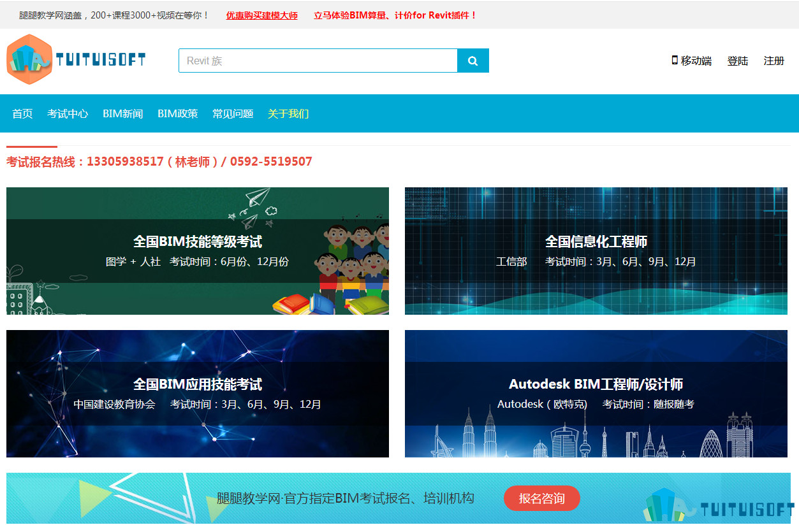Screen dimensions: 799x532
Task: Go to 首页 in the navigation bar
Action: [22, 113]
